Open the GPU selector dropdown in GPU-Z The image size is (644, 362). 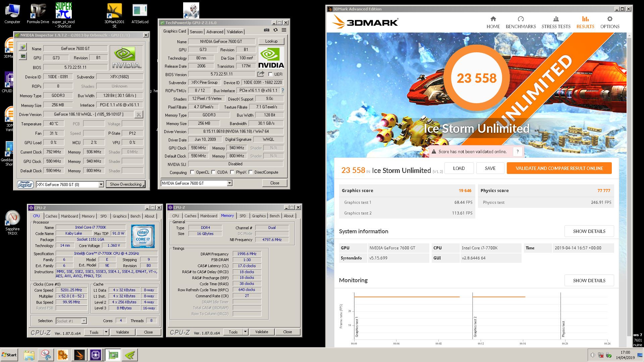229,183
